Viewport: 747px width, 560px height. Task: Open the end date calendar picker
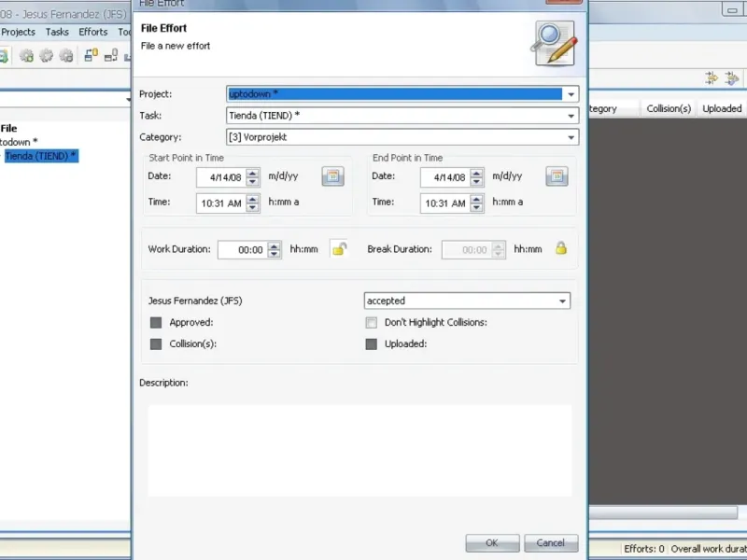[557, 176]
